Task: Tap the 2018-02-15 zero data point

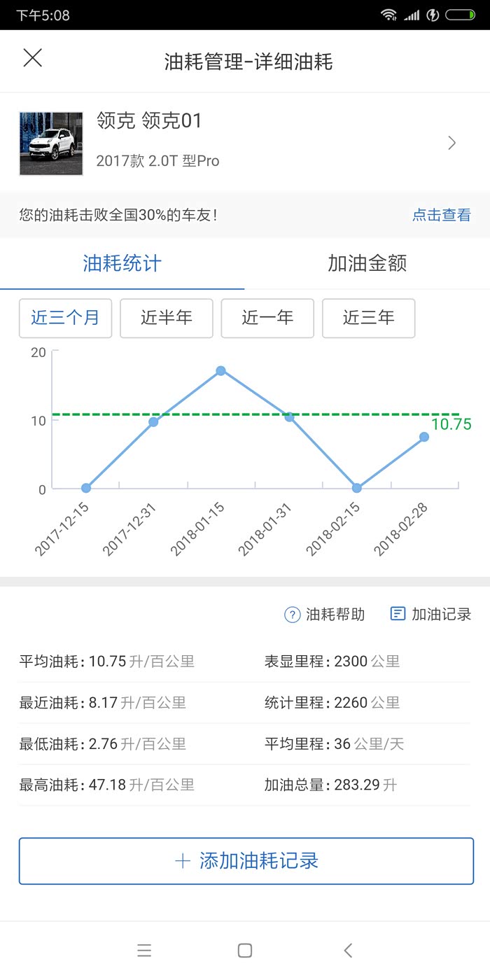Action: click(x=356, y=488)
